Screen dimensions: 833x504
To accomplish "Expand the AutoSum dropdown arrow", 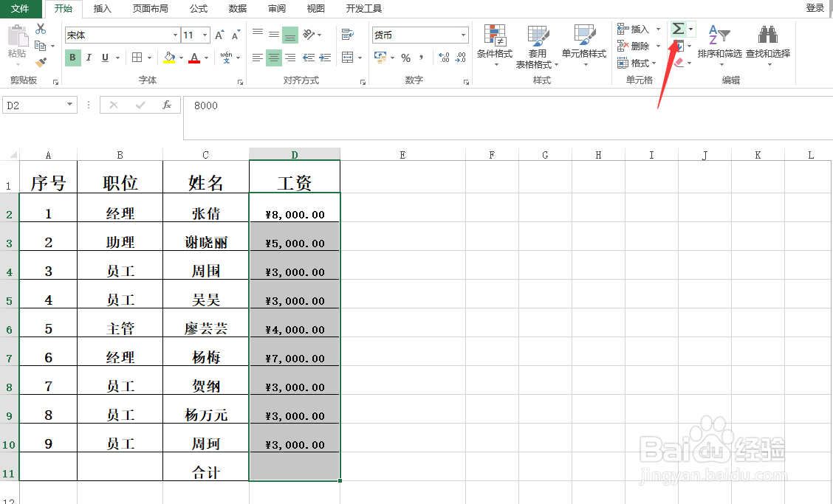I will tap(690, 30).
